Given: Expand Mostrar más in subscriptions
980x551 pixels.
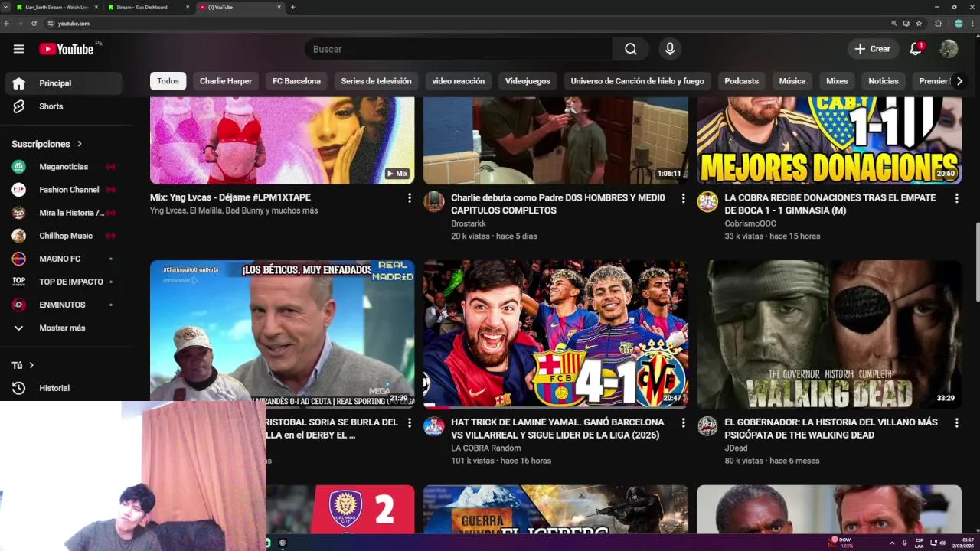Looking at the screenshot, I should (x=63, y=328).
